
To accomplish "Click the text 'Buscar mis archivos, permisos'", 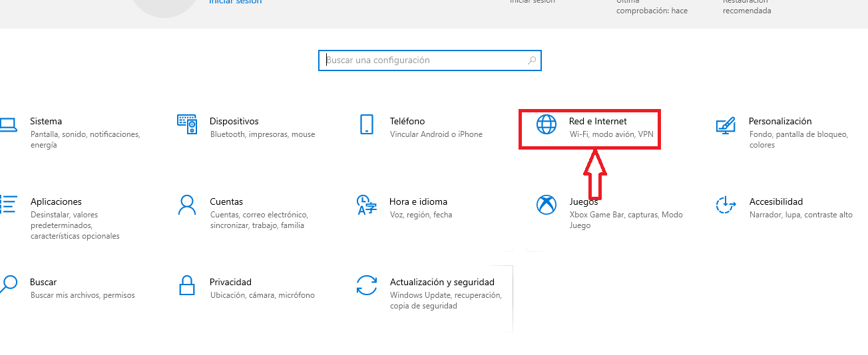I will (x=83, y=295).
